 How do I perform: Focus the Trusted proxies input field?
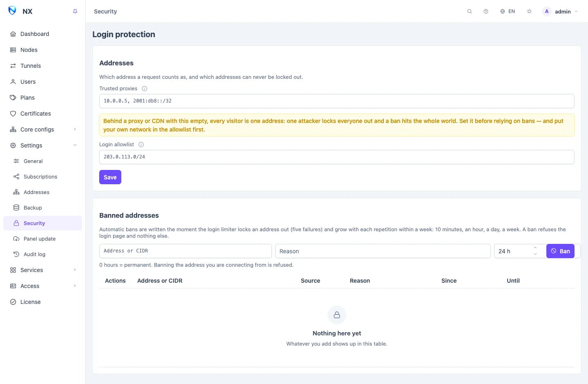pos(337,101)
